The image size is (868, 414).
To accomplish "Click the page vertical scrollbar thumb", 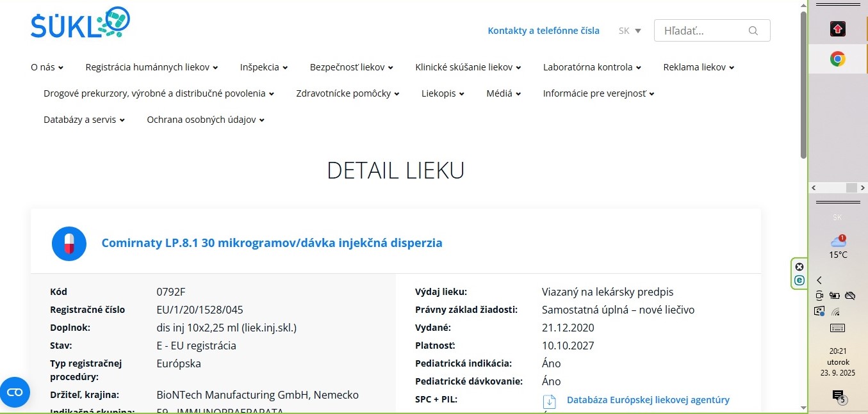I will pyautogui.click(x=803, y=83).
